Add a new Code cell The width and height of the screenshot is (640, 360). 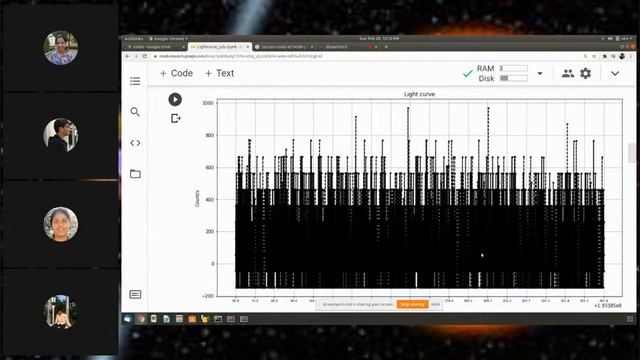(176, 73)
